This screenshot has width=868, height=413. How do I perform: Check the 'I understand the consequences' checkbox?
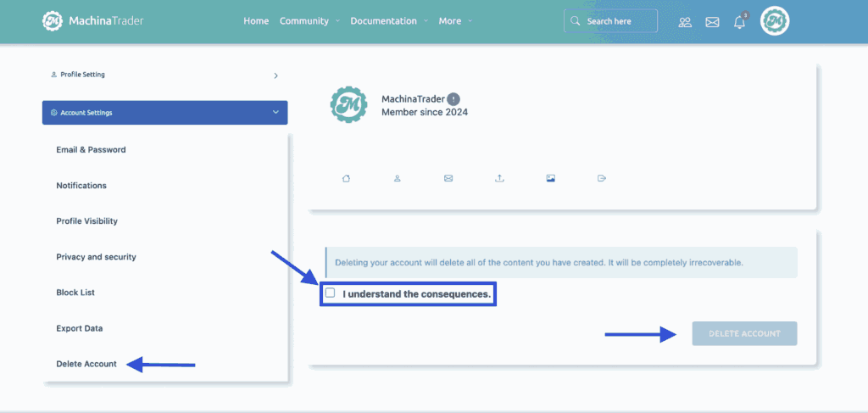pyautogui.click(x=331, y=293)
